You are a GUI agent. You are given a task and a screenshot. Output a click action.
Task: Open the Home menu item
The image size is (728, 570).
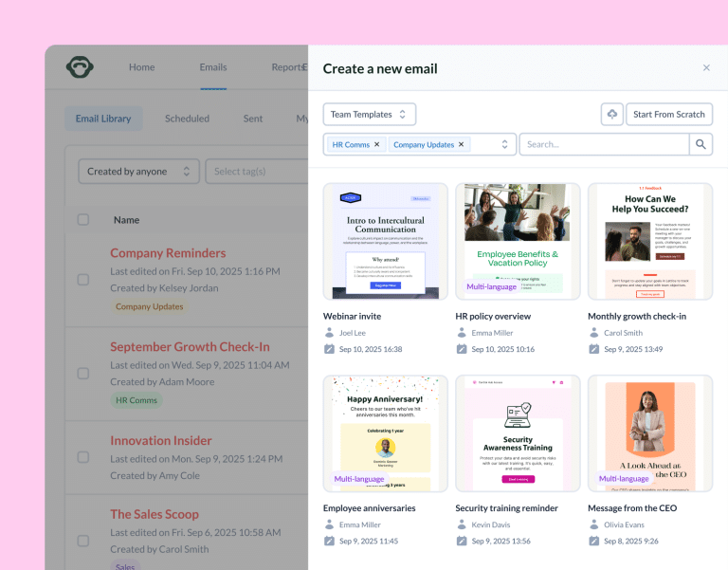141,67
